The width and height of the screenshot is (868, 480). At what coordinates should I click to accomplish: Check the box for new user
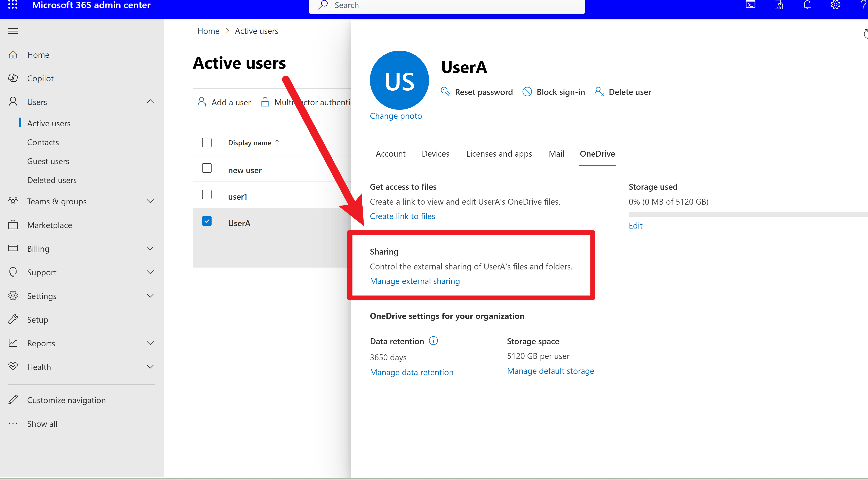pos(207,168)
